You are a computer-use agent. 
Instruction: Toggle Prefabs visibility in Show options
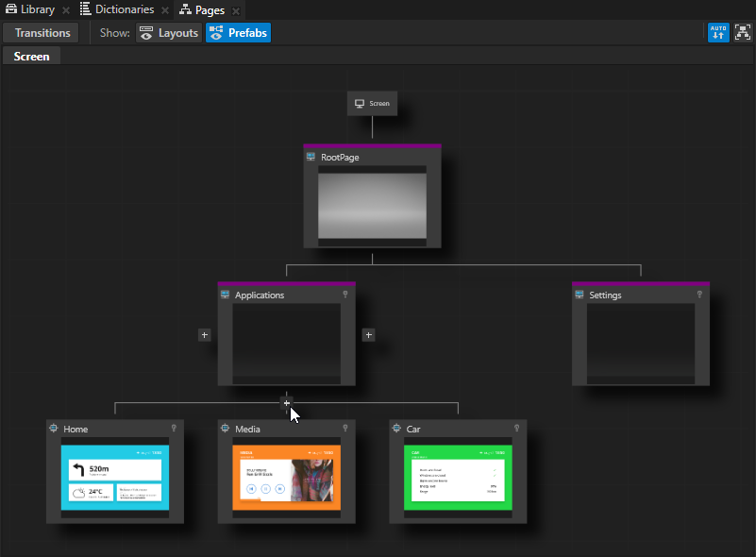(238, 33)
